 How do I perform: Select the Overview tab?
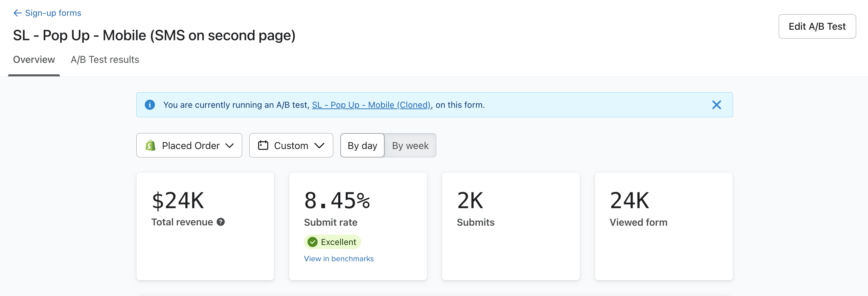(34, 60)
